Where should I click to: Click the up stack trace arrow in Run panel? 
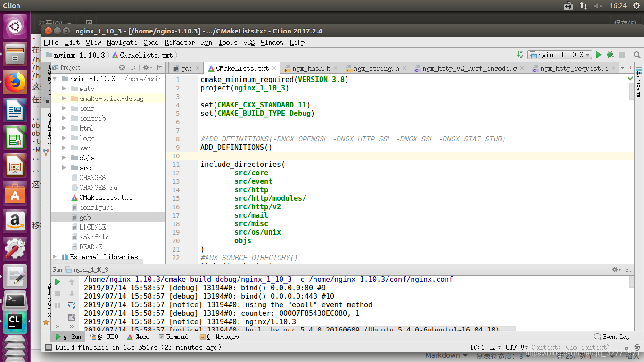(72, 282)
